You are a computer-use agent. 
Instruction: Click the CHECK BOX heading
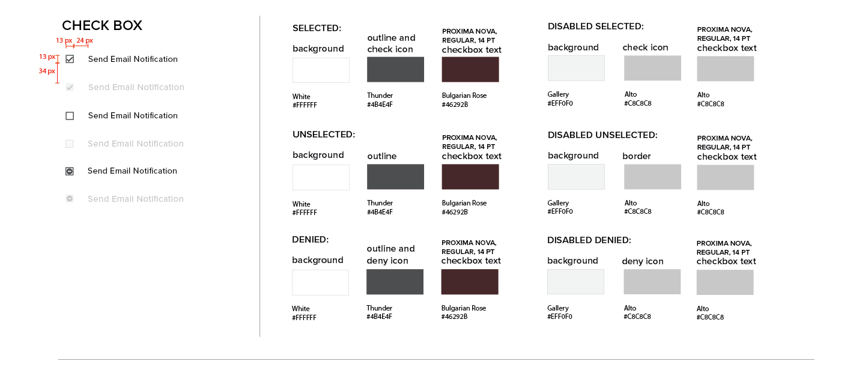[102, 26]
